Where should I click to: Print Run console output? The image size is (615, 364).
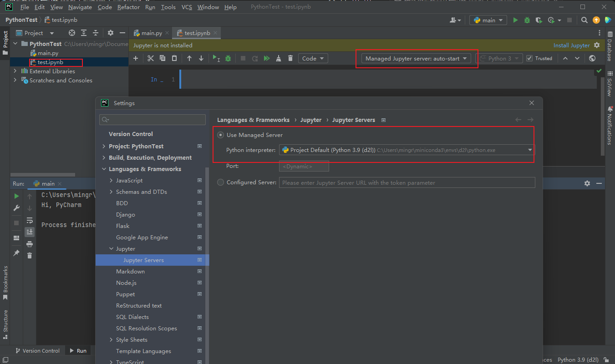(x=30, y=244)
